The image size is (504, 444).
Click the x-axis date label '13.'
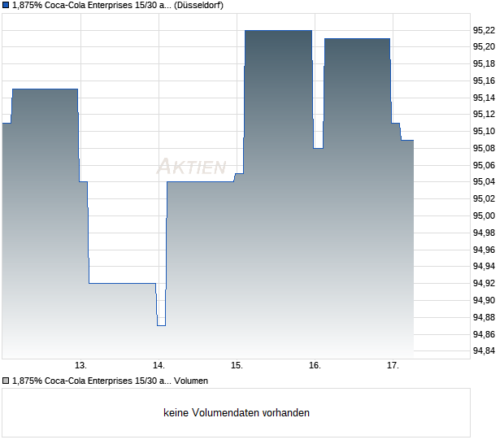[x=80, y=365]
